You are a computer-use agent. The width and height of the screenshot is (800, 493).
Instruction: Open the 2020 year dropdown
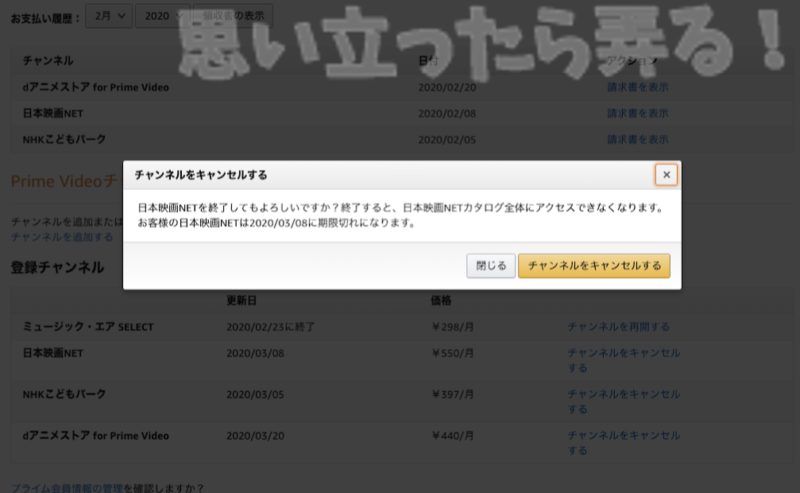coord(162,16)
